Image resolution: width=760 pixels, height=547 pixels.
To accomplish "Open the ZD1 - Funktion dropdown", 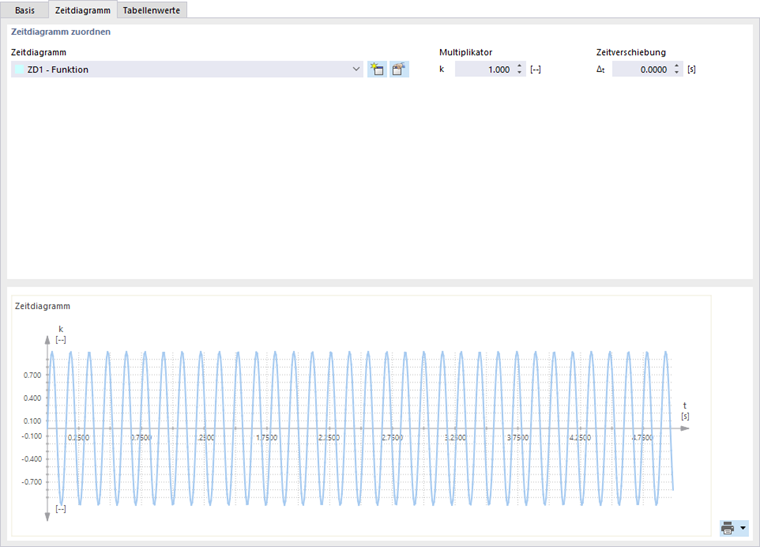I will 187,69.
